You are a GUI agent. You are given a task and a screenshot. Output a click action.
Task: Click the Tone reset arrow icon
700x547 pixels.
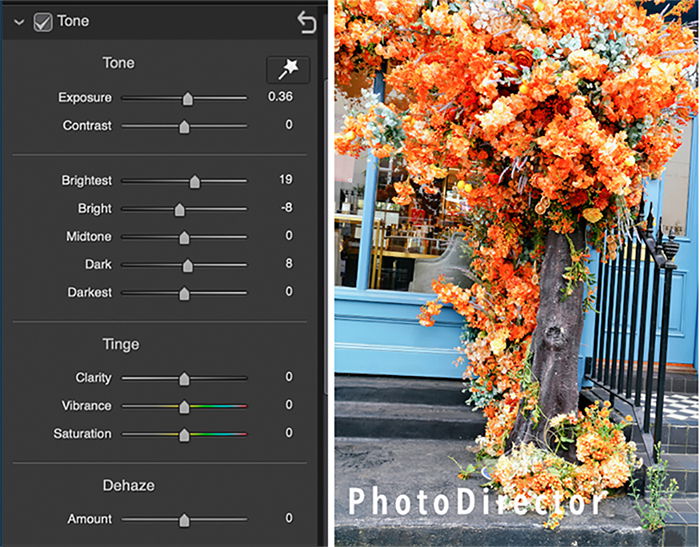[307, 22]
